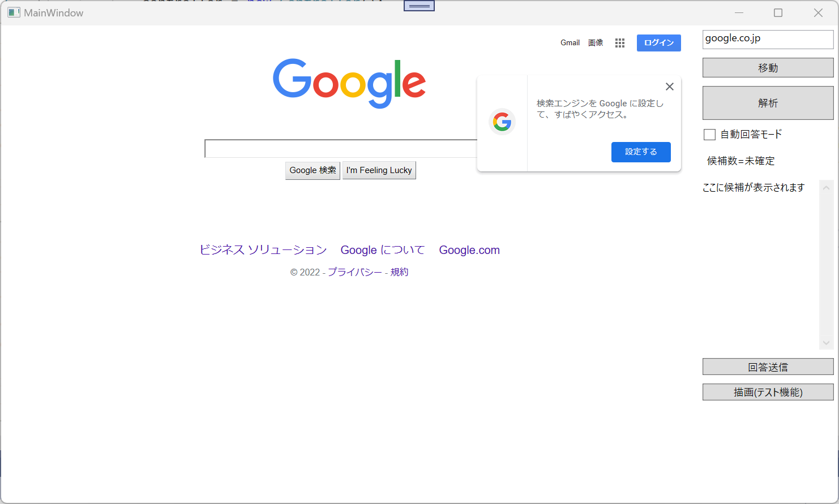This screenshot has height=504, width=839.
Task: Click the 解析 button
Action: click(x=768, y=103)
